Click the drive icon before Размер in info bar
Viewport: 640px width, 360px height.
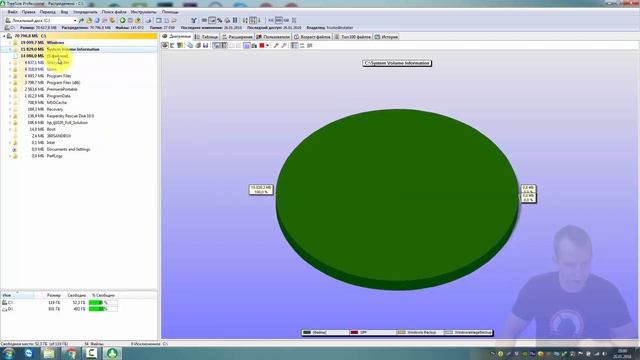point(7,28)
